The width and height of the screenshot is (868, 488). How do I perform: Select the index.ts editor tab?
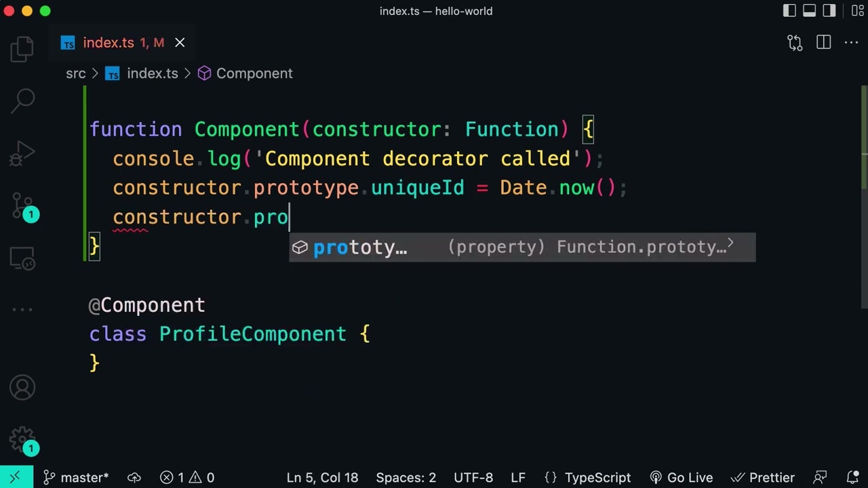pos(122,43)
